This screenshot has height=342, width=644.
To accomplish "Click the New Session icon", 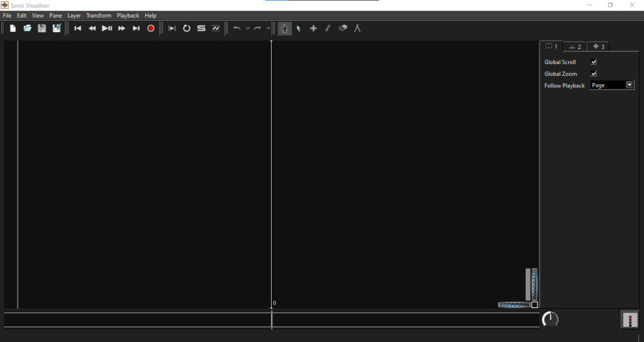I will (x=13, y=28).
